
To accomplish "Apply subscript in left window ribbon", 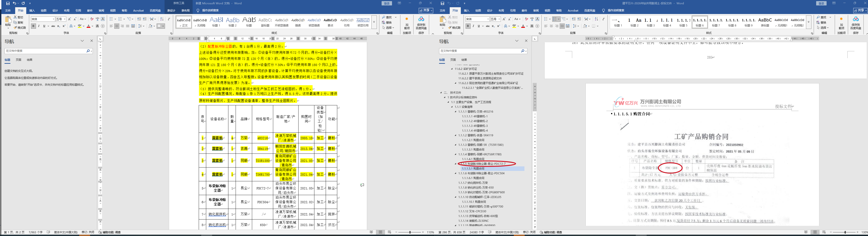I will tap(59, 26).
